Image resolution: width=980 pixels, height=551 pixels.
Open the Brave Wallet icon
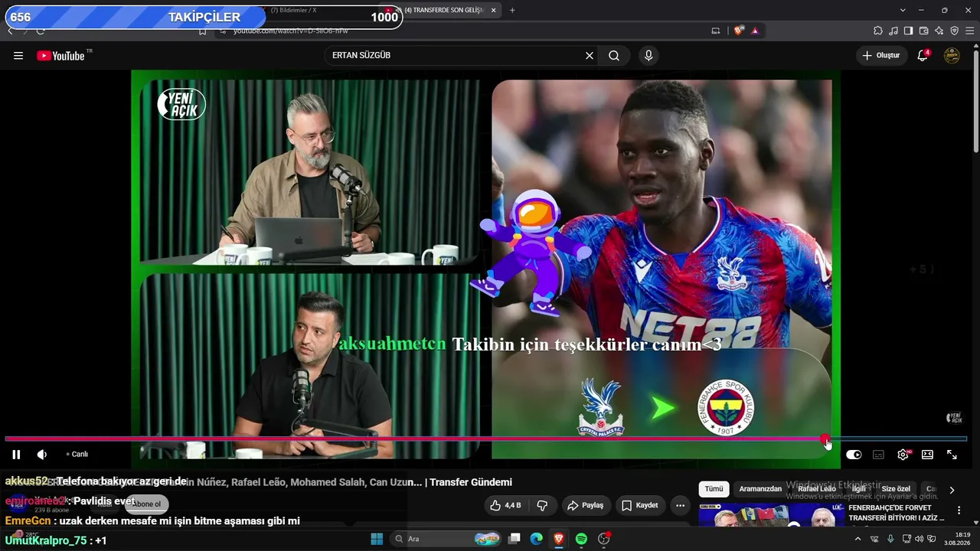coord(923,31)
